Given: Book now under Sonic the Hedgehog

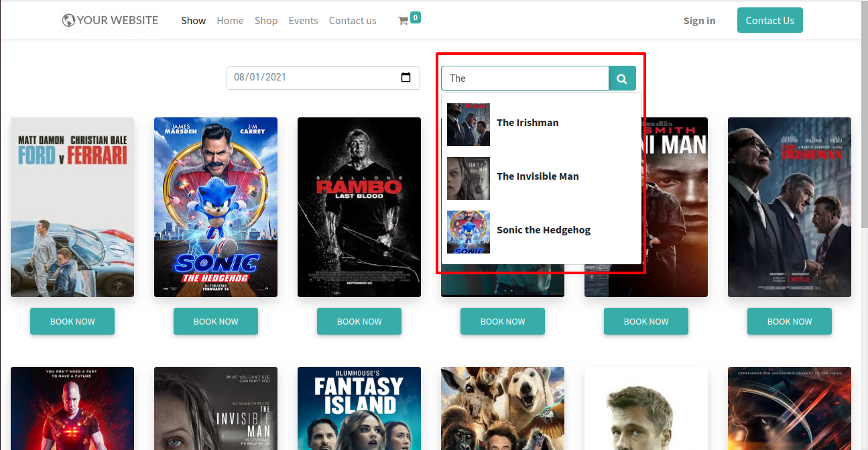Looking at the screenshot, I should 216,321.
